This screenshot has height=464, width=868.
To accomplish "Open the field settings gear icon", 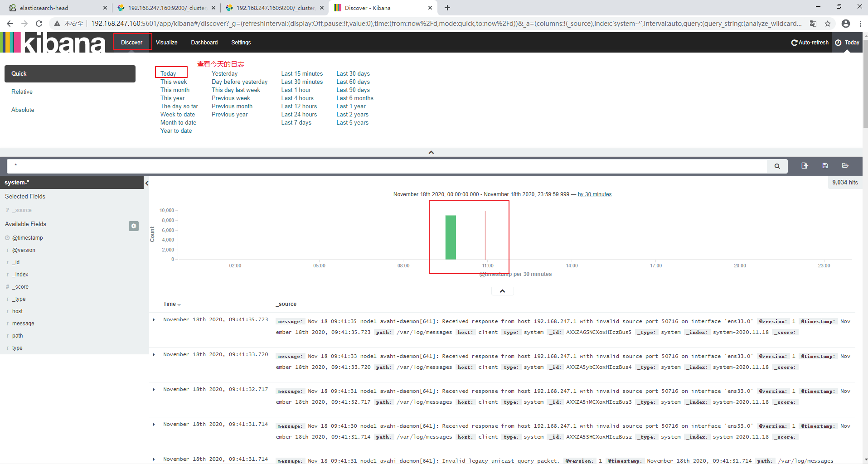I will 134,226.
